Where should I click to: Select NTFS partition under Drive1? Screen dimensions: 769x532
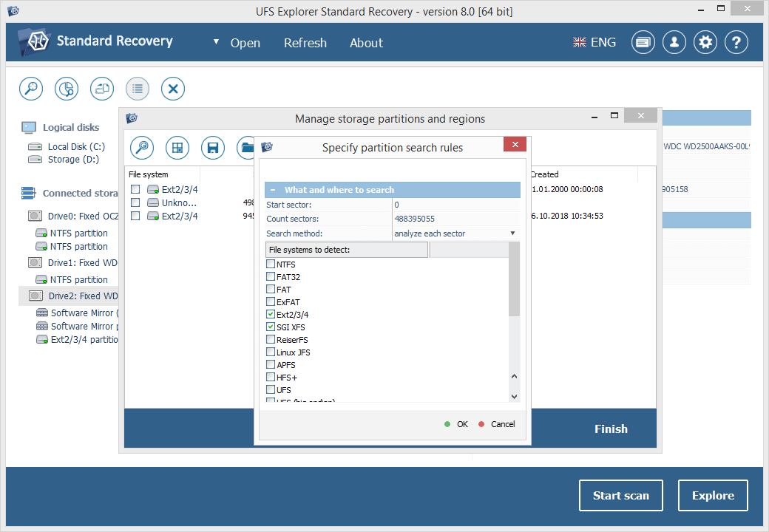coord(72,280)
